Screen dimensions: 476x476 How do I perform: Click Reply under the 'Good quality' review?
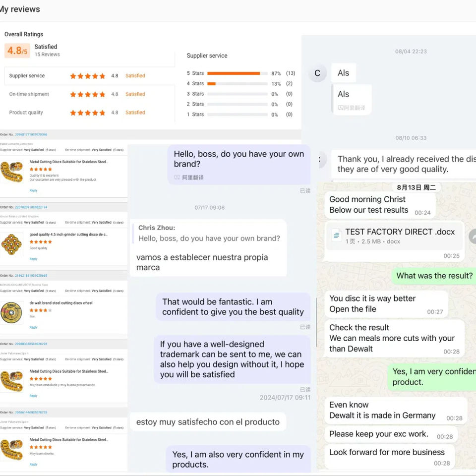pyautogui.click(x=33, y=259)
